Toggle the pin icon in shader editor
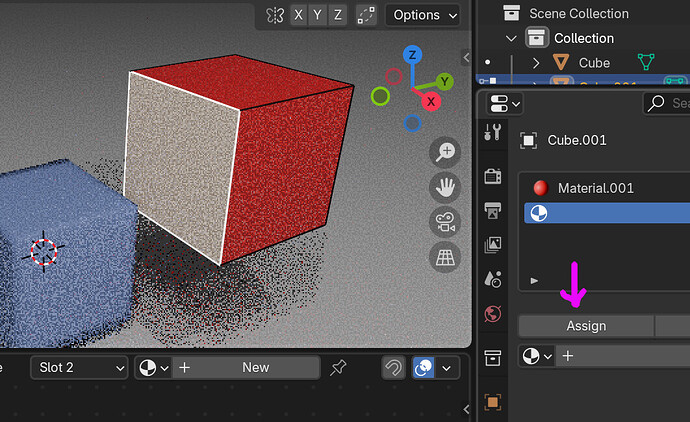The image size is (690, 422). [x=338, y=368]
